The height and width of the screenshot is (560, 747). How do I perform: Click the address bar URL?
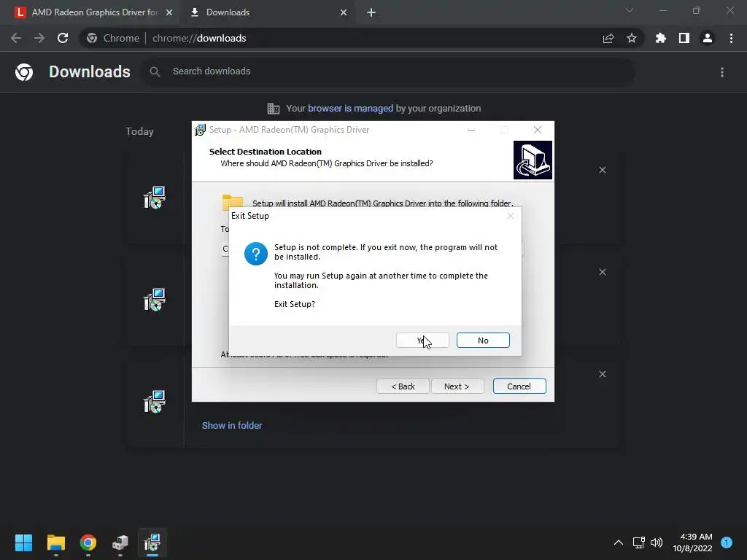point(199,38)
